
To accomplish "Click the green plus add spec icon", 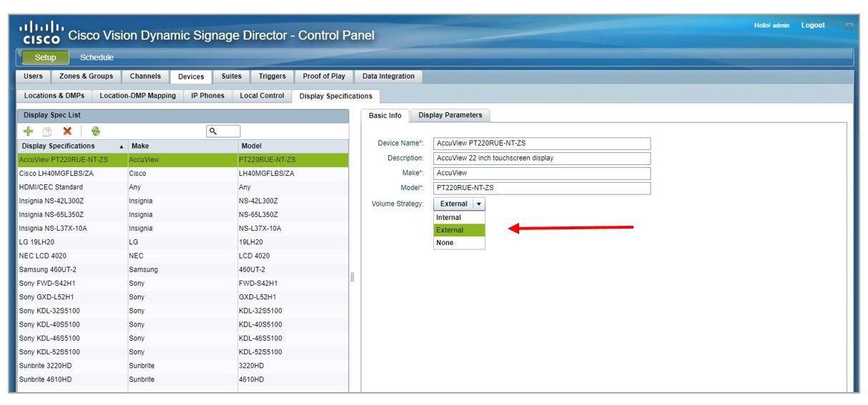I will (28, 131).
